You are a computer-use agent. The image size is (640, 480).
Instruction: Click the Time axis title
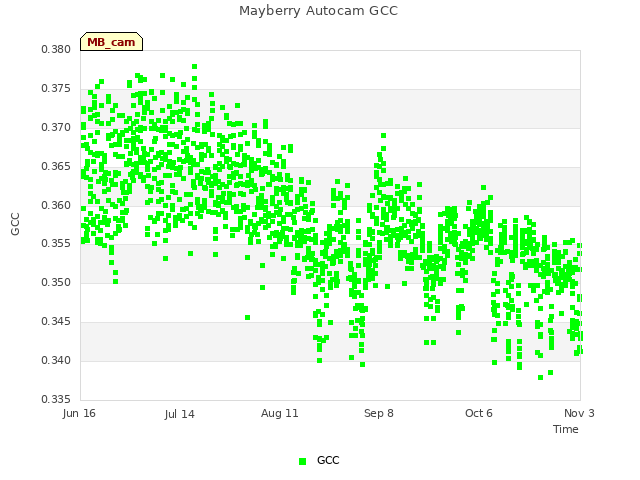coord(566,429)
